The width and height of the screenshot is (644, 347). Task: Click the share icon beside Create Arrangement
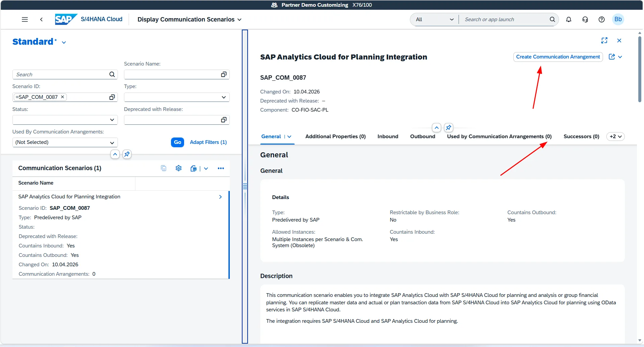[612, 57]
